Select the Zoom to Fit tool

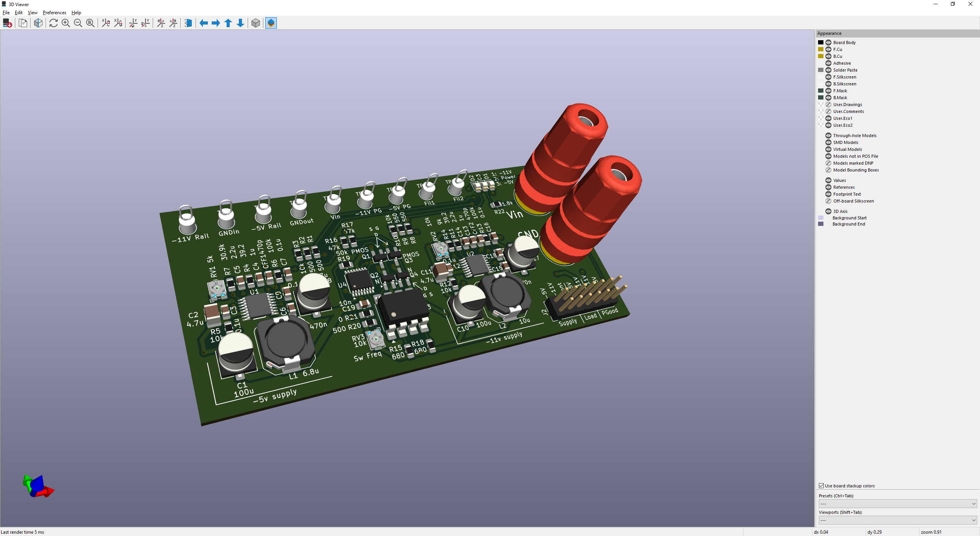(90, 23)
